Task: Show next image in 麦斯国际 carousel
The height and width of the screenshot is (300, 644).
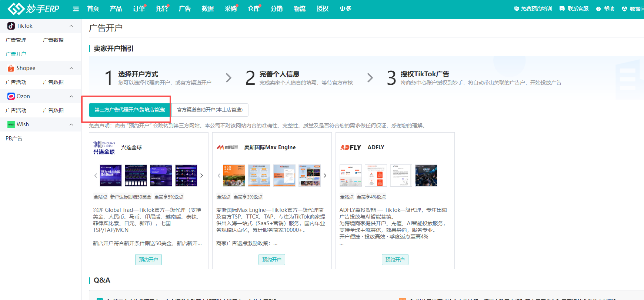Action: pos(325,176)
